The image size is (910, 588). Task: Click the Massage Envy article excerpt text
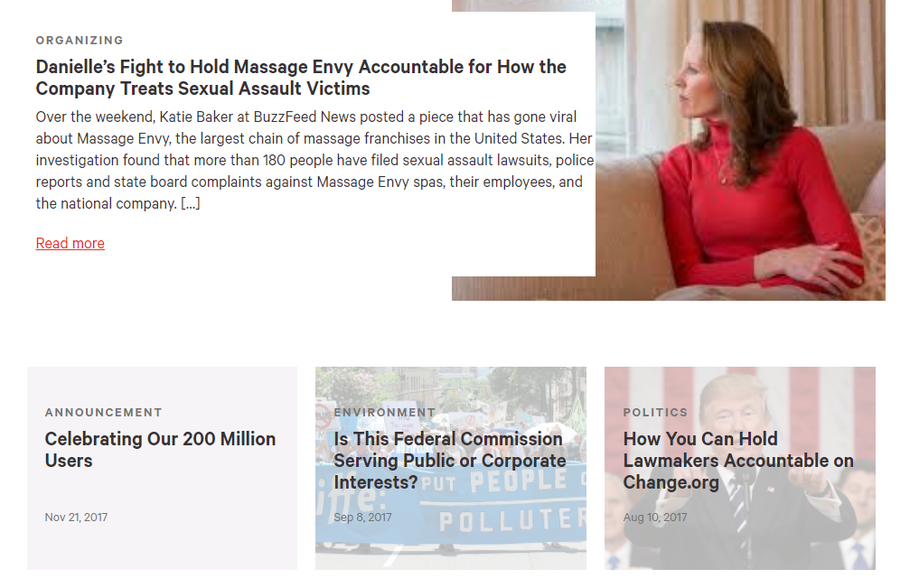314,160
